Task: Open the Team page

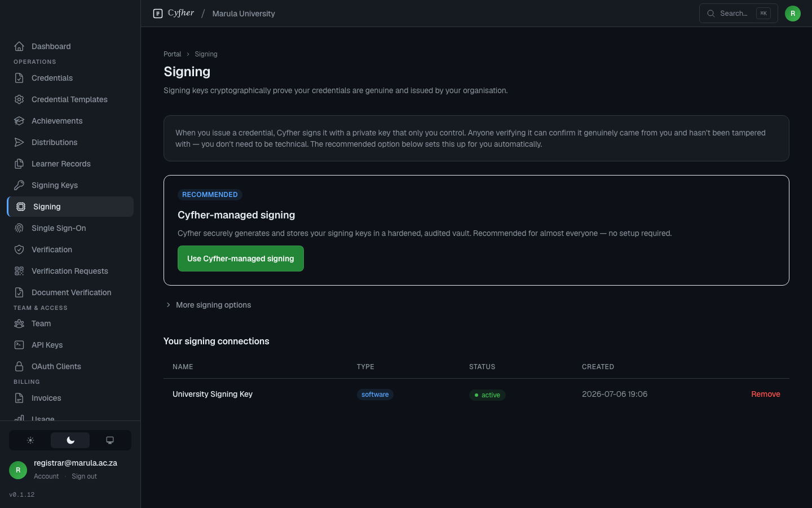Action: coord(70,323)
